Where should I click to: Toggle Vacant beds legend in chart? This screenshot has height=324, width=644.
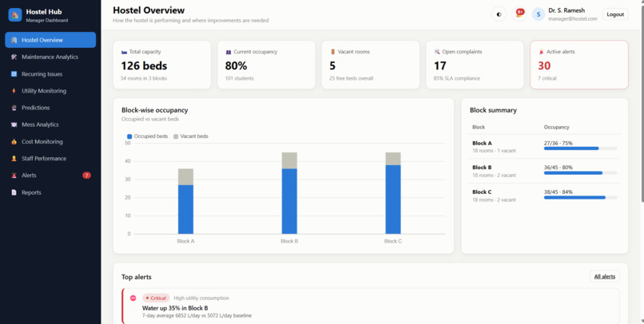191,136
